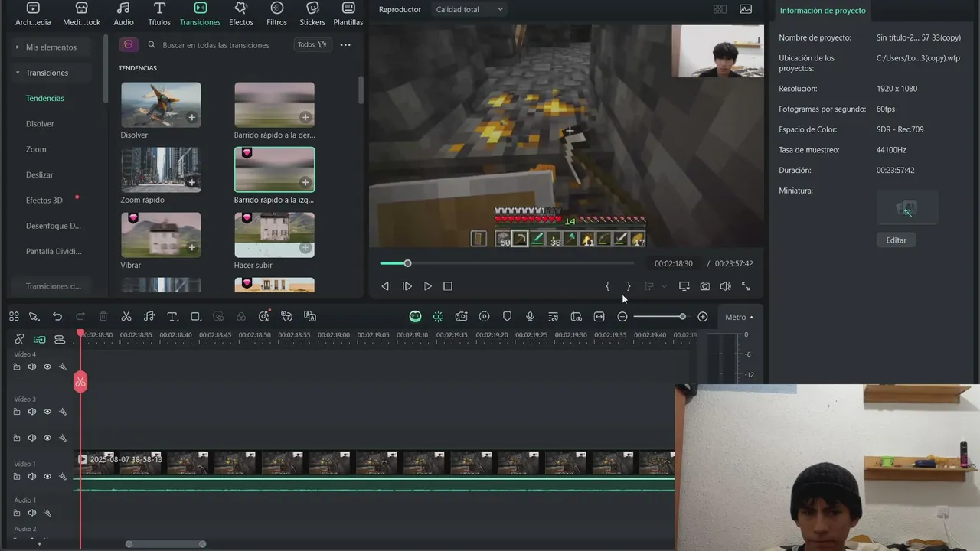This screenshot has height=551, width=980.
Task: Stop playback with the square button
Action: (448, 286)
